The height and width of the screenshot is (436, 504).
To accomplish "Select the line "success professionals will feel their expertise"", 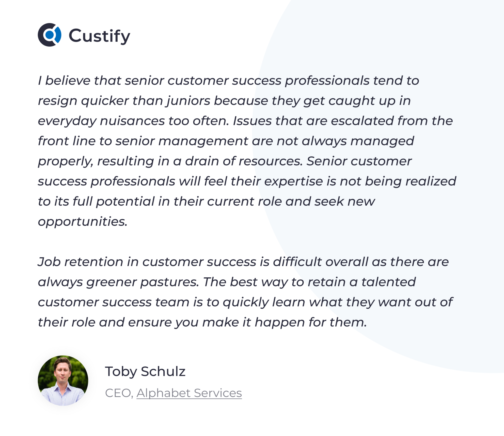I will click(247, 182).
